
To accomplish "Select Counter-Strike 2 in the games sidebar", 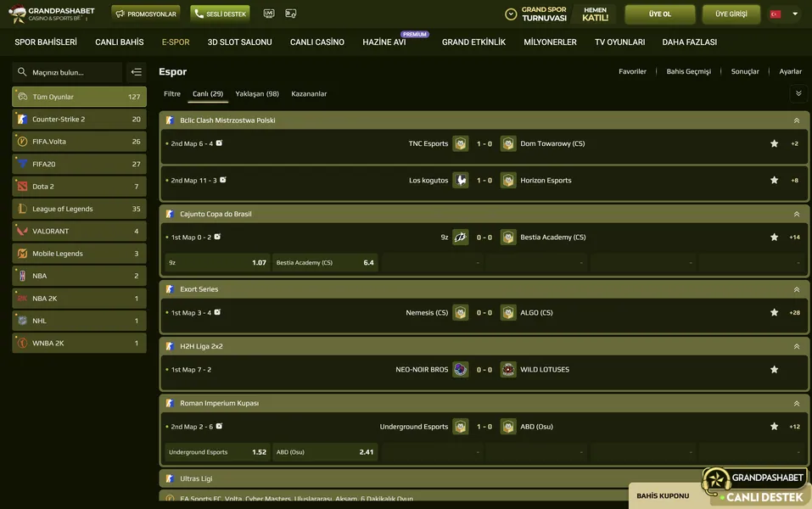I will (x=79, y=120).
